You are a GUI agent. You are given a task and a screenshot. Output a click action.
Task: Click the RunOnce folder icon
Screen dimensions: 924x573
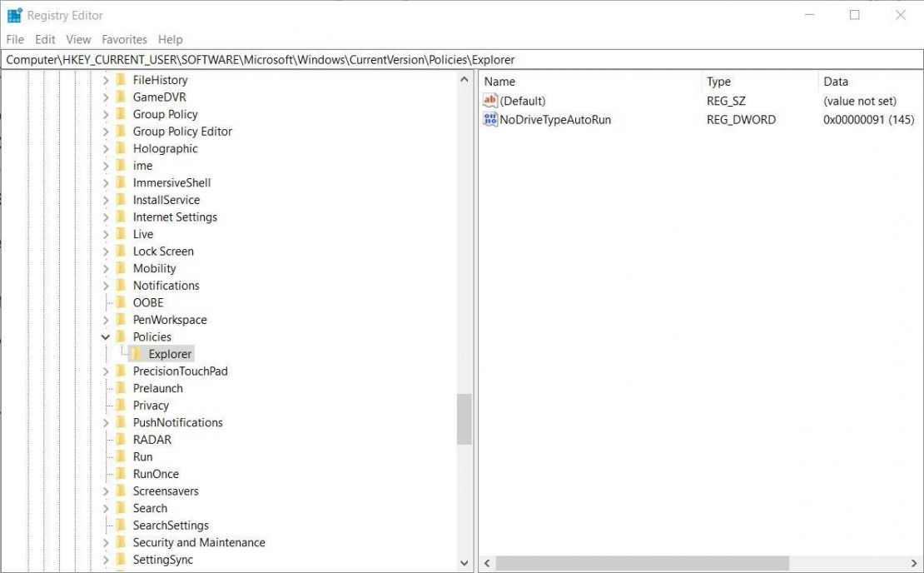pos(121,473)
